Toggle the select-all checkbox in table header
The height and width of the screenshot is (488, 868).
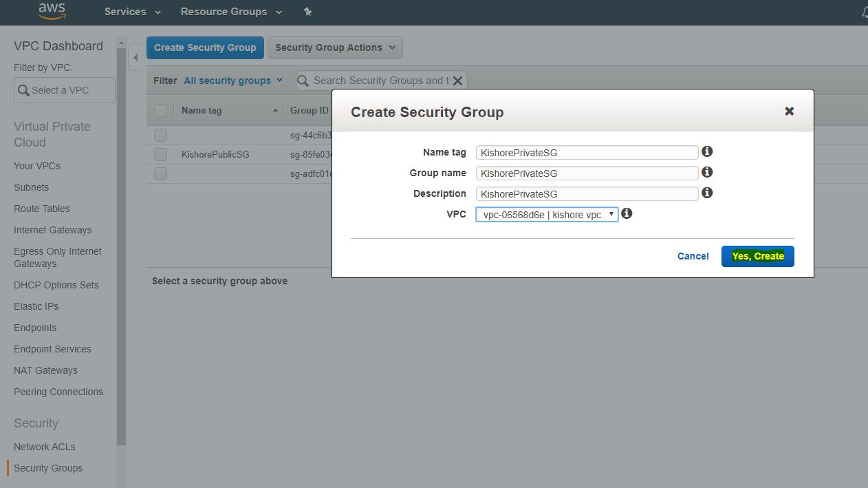pos(160,111)
